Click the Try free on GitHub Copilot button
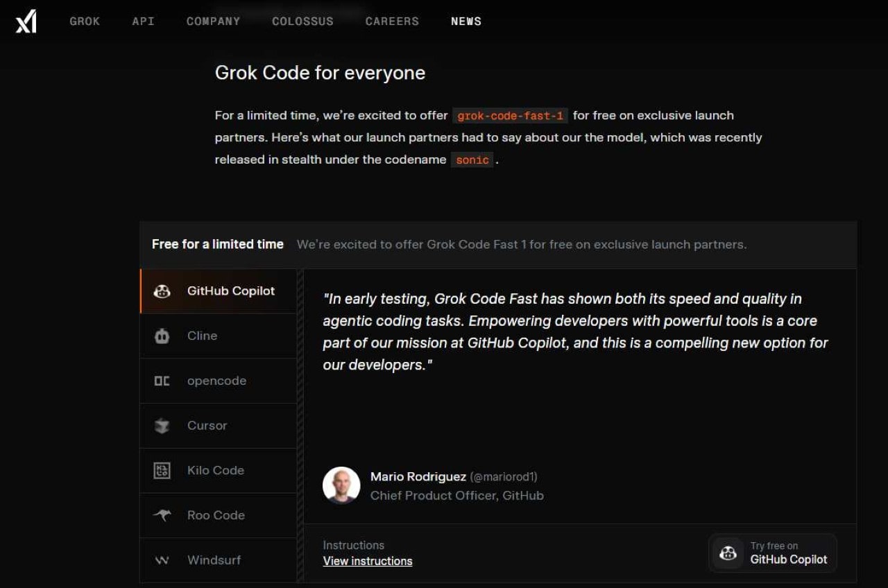Image resolution: width=888 pixels, height=588 pixels. [773, 553]
